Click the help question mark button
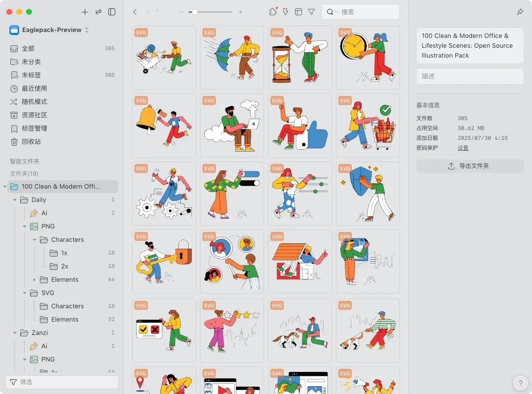The image size is (532, 394). click(520, 383)
